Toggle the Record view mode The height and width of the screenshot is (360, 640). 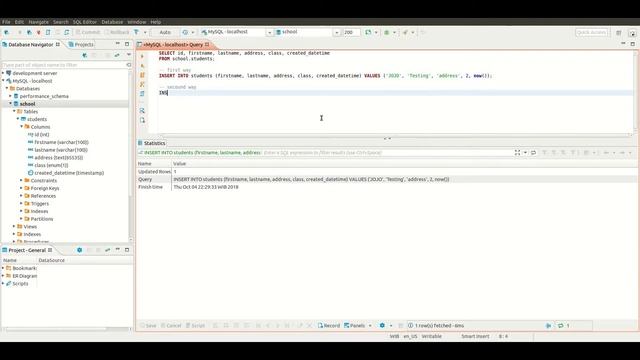coord(329,325)
